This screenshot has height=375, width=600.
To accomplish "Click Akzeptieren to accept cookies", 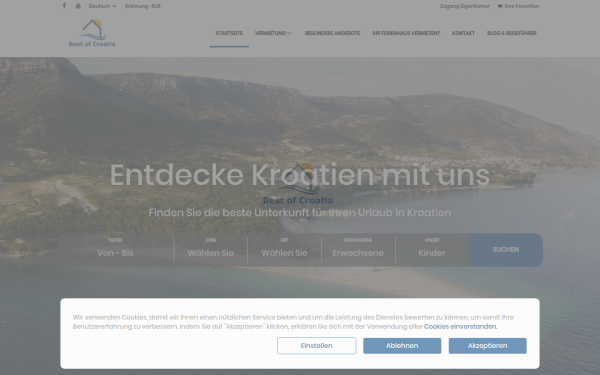I will click(x=488, y=346).
